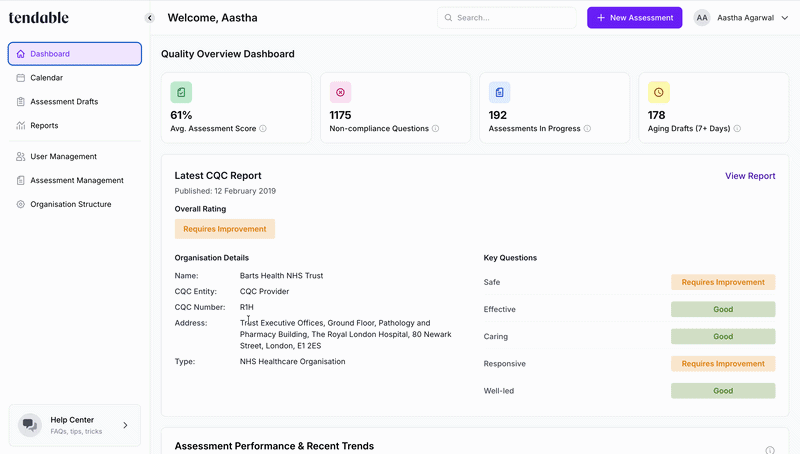Click the Organisation Structure icon
The height and width of the screenshot is (454, 800).
20,204
